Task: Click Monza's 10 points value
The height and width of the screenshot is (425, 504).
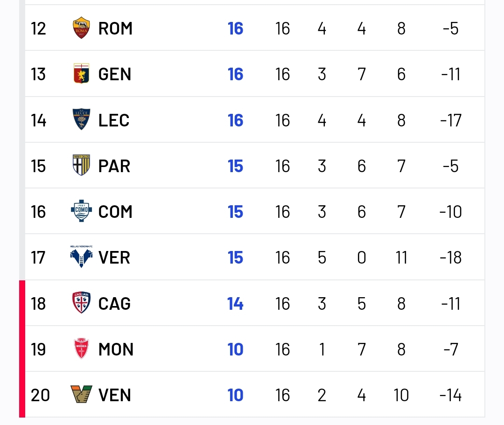Action: coord(235,349)
